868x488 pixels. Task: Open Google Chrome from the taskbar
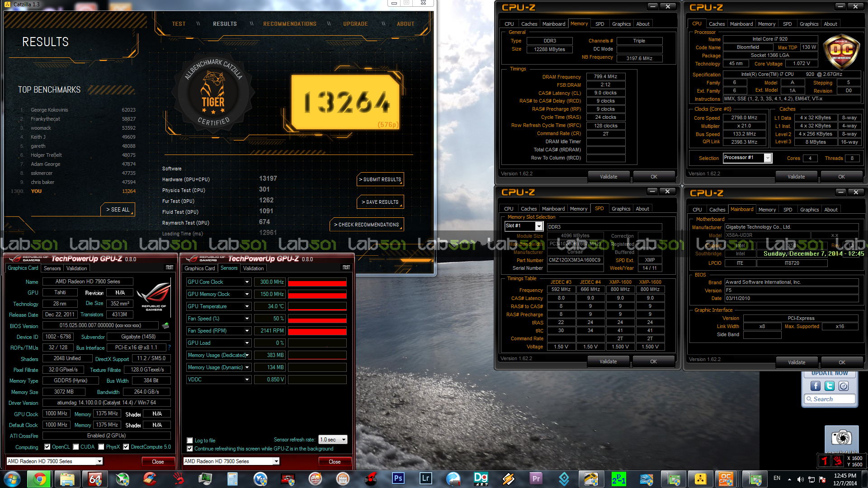coord(40,479)
